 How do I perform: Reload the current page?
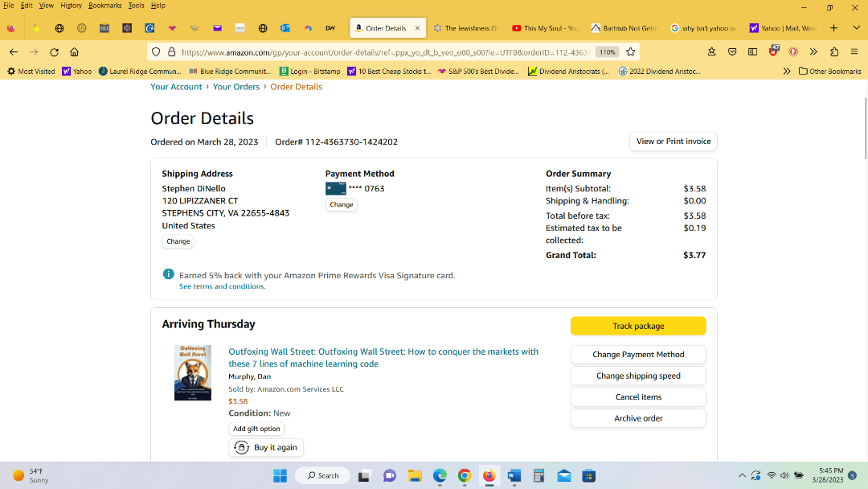click(x=54, y=52)
